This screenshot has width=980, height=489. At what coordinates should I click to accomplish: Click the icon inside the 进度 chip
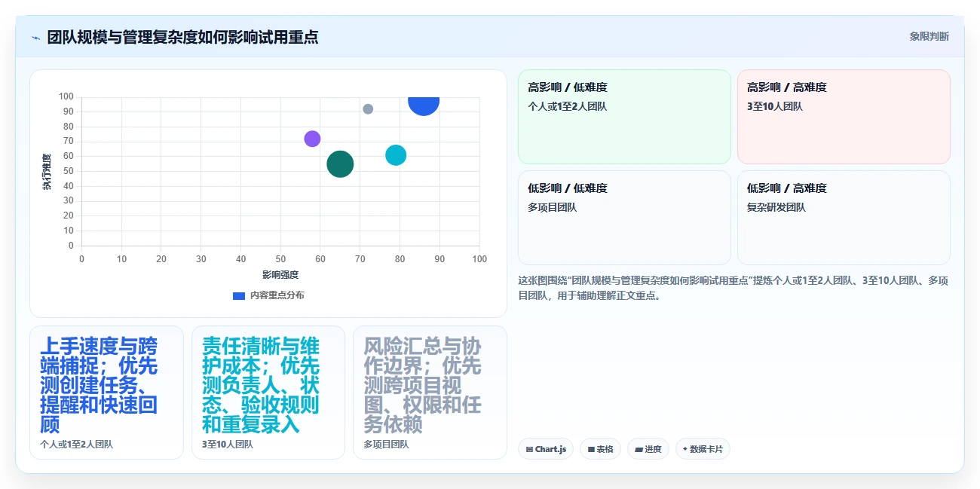pos(639,449)
